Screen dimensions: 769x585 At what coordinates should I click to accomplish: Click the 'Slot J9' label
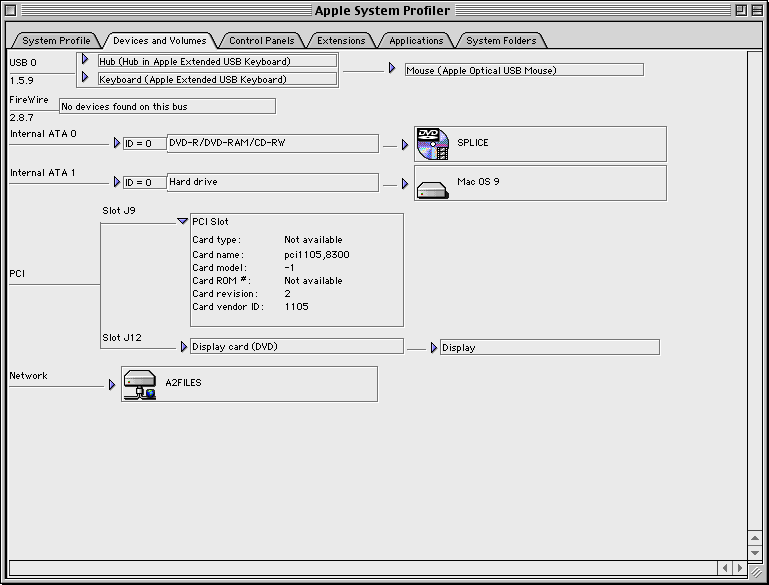[119, 210]
